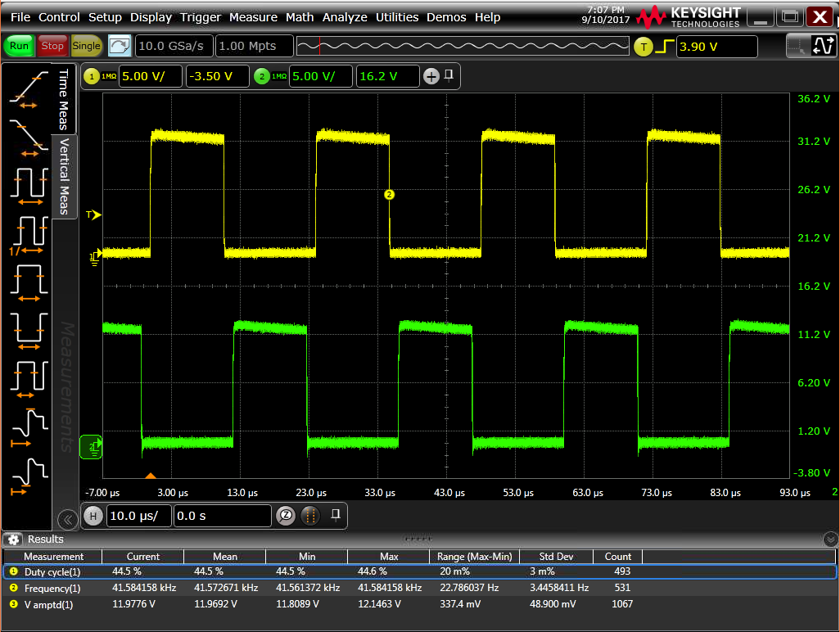
Task: Click the horizontal H button icon
Action: click(x=93, y=516)
